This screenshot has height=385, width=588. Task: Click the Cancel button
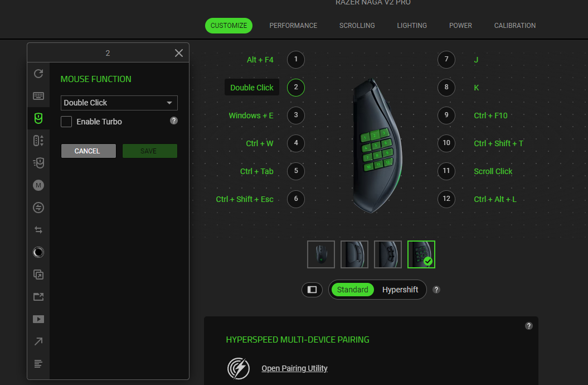coord(89,151)
